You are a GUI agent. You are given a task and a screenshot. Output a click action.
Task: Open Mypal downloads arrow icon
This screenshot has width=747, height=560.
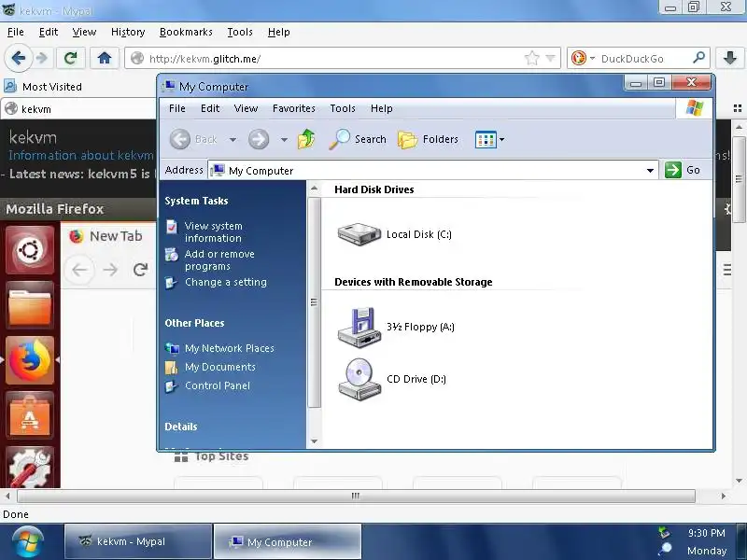tap(730, 58)
